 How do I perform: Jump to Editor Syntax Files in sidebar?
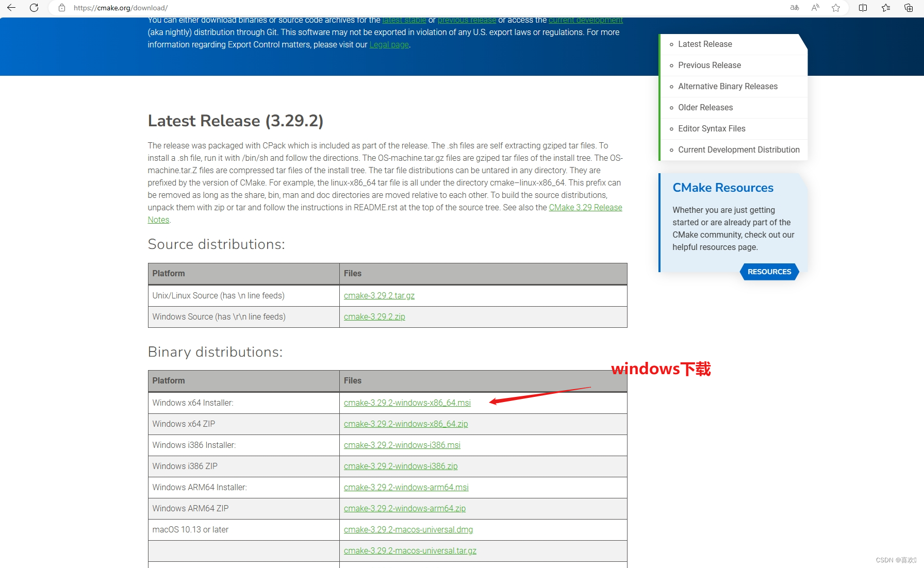712,129
